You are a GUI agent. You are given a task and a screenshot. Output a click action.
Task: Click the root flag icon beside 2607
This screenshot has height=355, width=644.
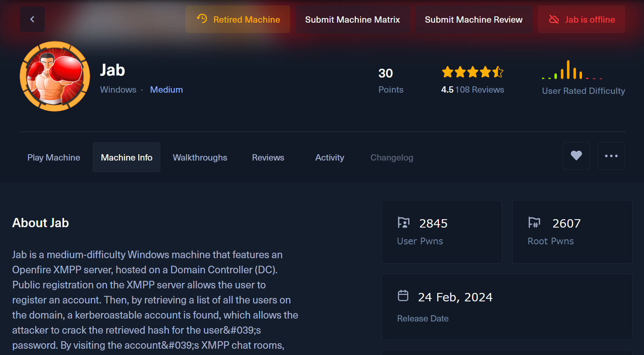tap(534, 223)
